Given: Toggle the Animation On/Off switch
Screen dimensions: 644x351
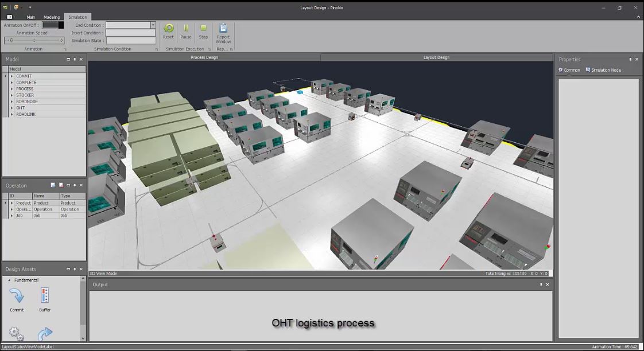Looking at the screenshot, I should click(x=53, y=25).
